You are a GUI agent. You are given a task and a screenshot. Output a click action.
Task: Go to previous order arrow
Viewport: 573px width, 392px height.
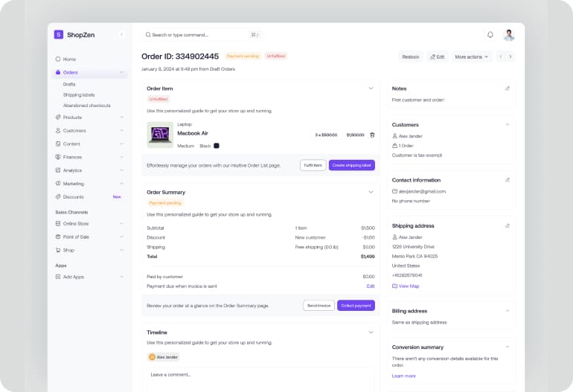coord(501,57)
